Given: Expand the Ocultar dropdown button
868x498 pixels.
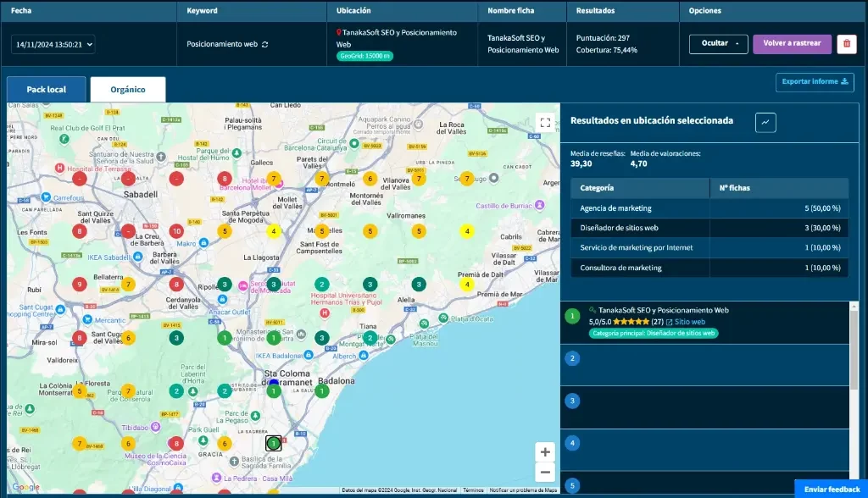Looking at the screenshot, I should [718, 44].
